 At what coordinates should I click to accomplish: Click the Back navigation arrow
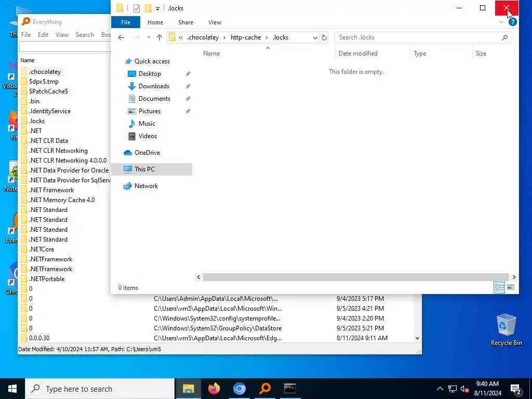click(121, 37)
